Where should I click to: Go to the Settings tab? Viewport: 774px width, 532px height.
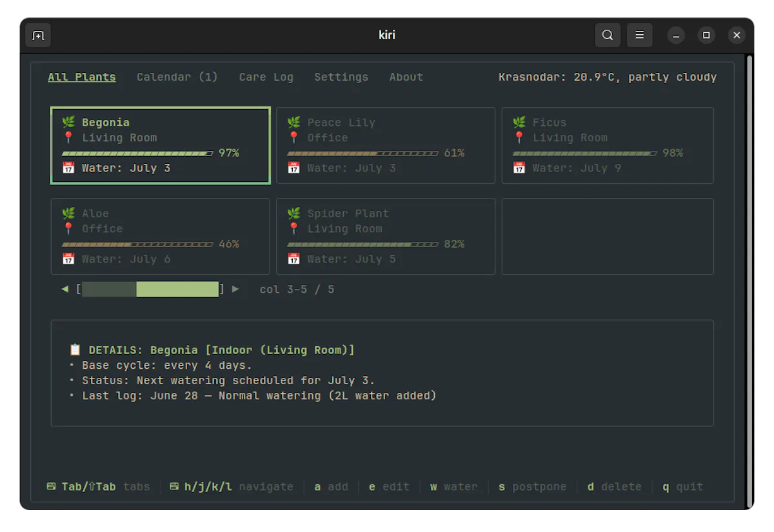click(341, 77)
